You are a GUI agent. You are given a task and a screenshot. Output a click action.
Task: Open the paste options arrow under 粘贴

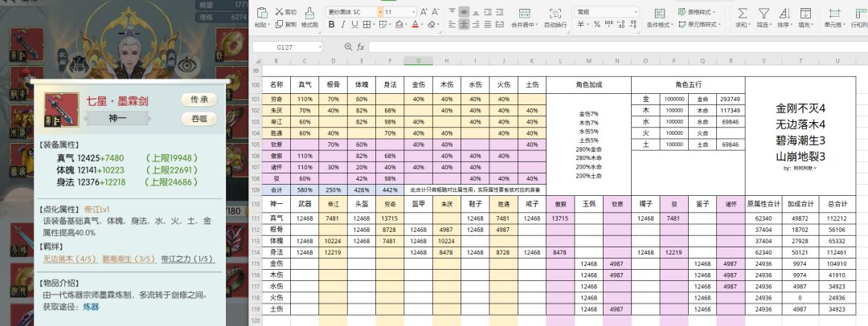(x=269, y=24)
